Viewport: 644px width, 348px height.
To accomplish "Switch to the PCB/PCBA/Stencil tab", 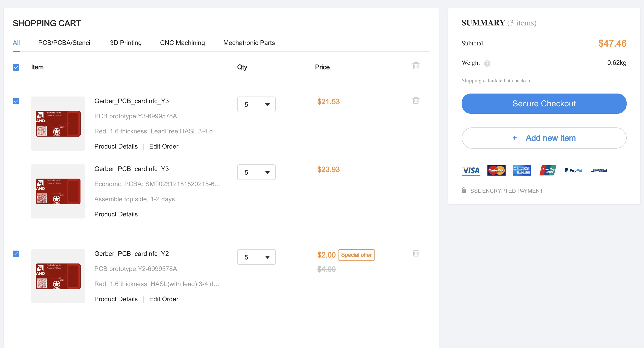I will (x=65, y=43).
